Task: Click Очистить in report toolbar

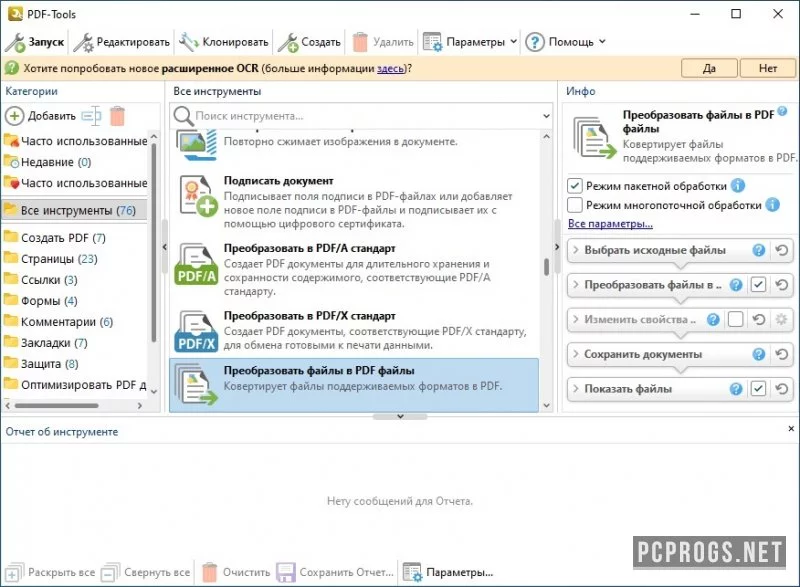Action: (236, 572)
